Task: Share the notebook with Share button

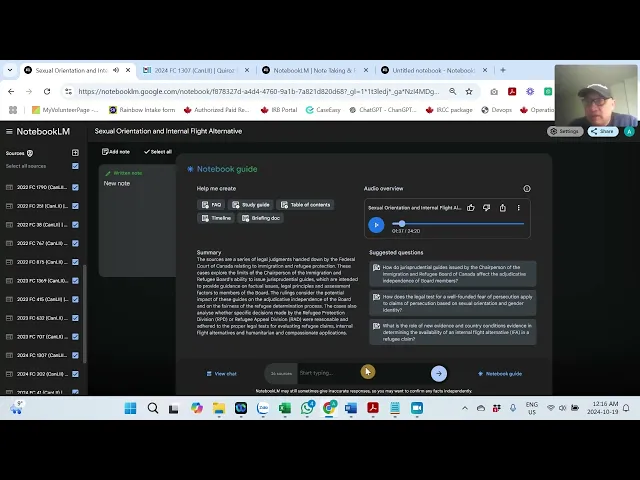Action: click(602, 131)
